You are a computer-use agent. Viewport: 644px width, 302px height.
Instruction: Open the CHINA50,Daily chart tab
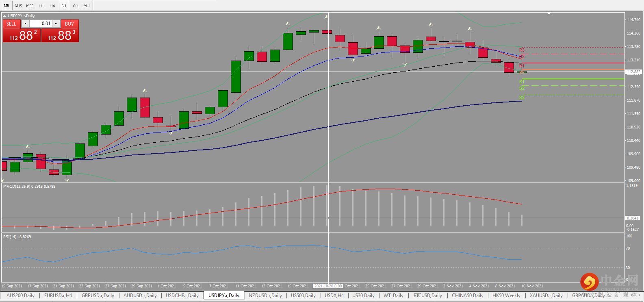click(468, 295)
